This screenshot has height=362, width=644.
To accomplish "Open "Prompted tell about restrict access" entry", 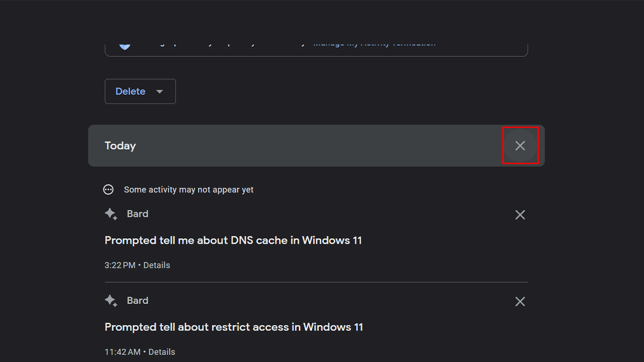I will coord(233,327).
